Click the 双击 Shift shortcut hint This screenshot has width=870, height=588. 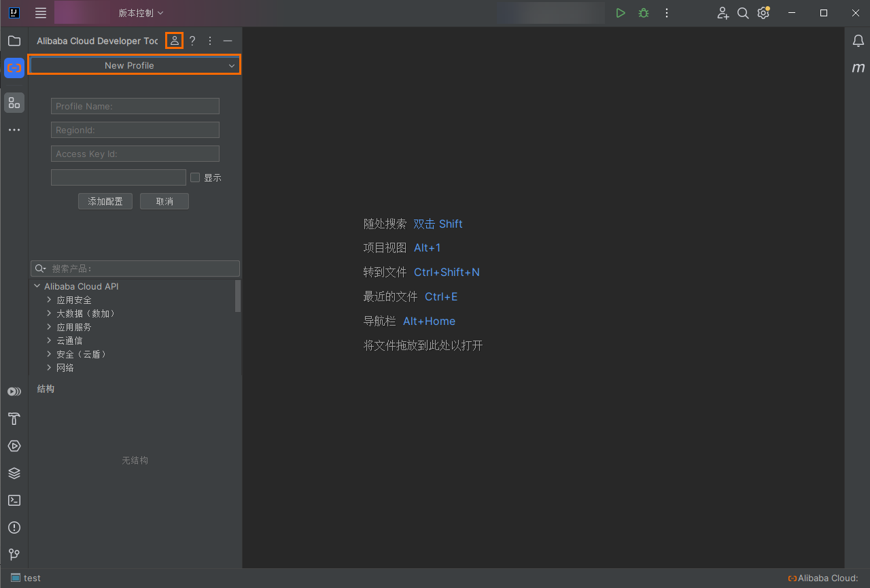point(438,224)
